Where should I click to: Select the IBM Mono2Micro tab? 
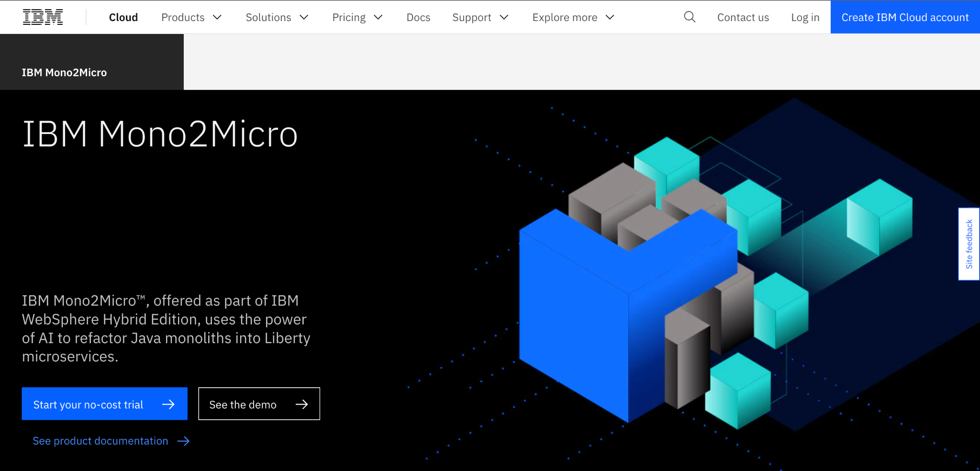click(x=65, y=72)
